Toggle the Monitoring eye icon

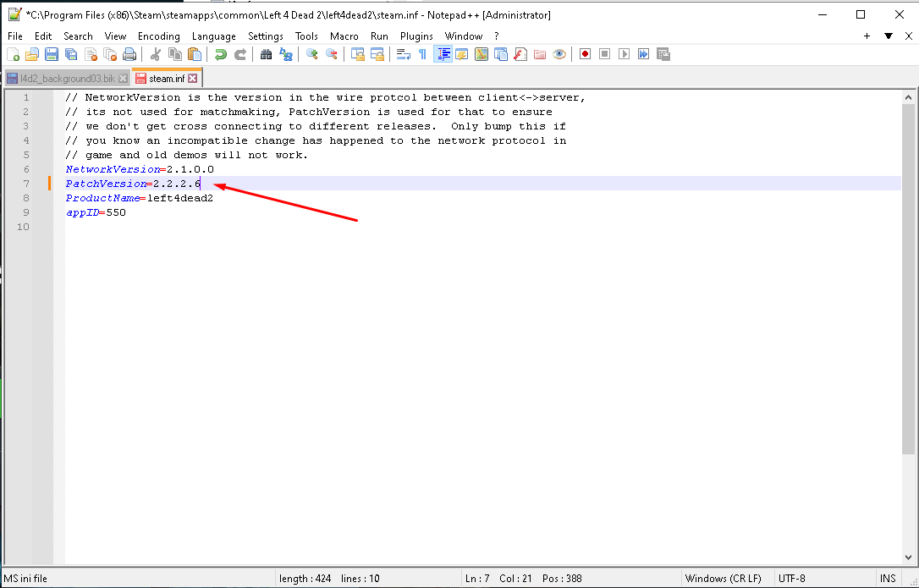tap(559, 54)
